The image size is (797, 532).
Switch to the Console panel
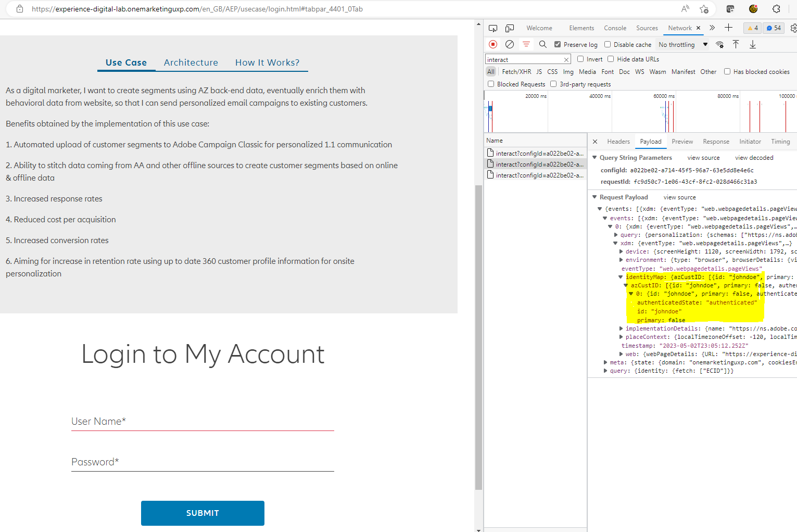pos(615,28)
